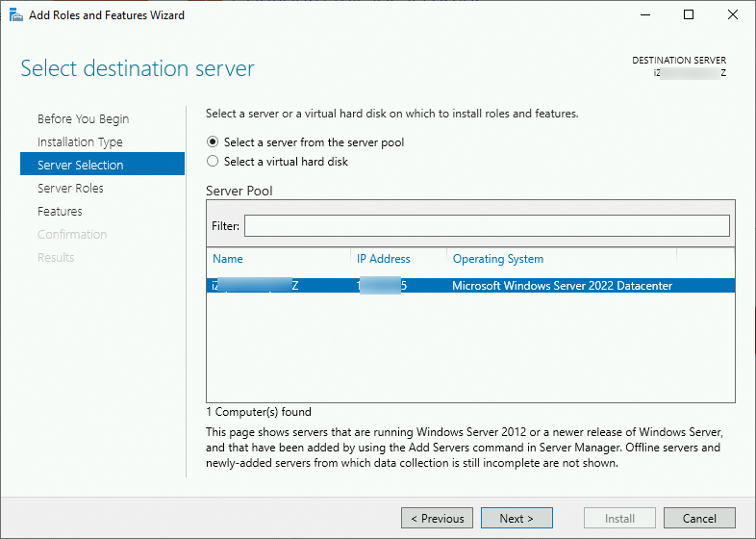
Task: Click the Previous button
Action: click(438, 518)
